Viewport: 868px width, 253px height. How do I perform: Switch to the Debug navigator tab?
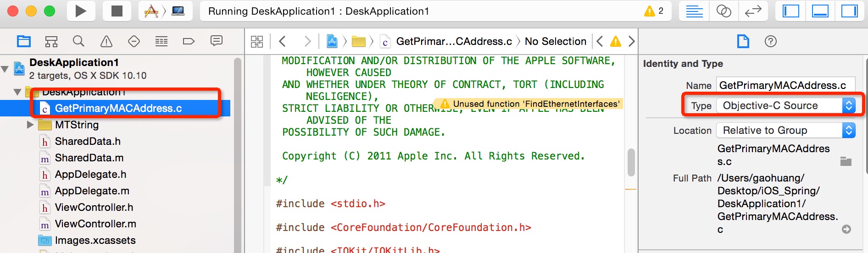161,41
